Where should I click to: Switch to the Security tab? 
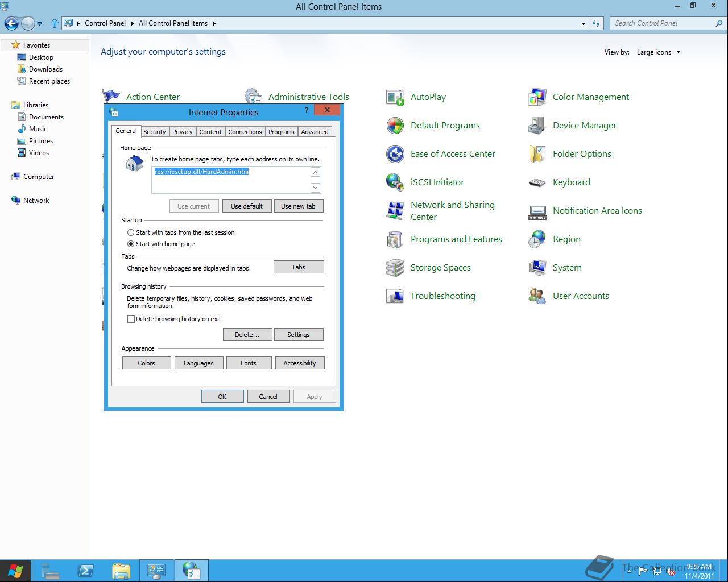pyautogui.click(x=155, y=132)
